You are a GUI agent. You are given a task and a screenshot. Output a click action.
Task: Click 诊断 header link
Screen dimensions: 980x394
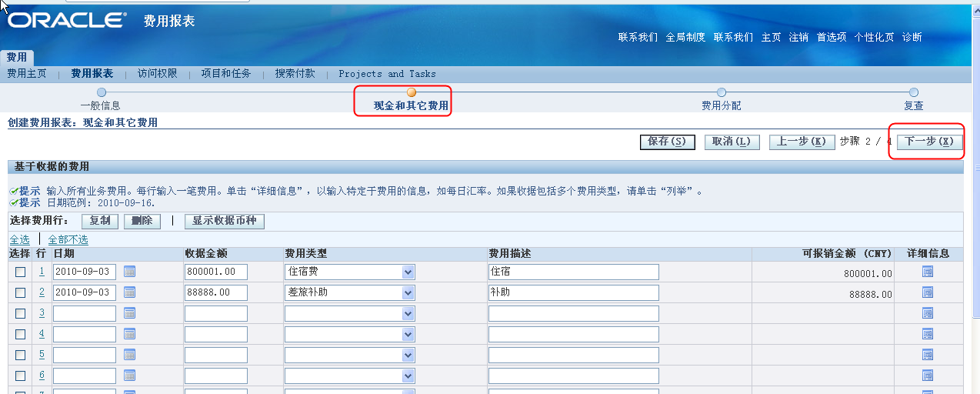912,37
